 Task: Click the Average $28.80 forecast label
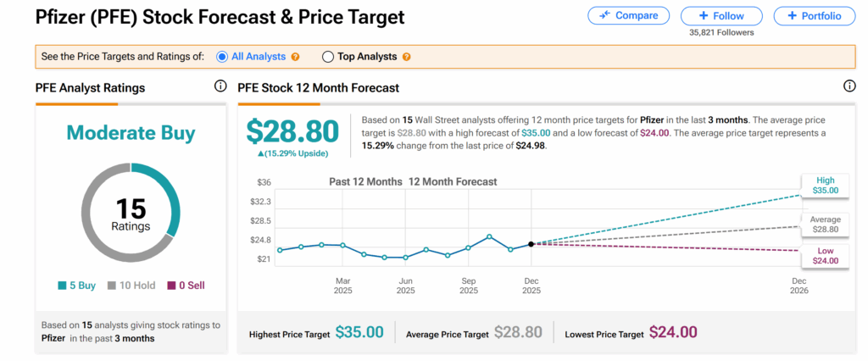[825, 224]
